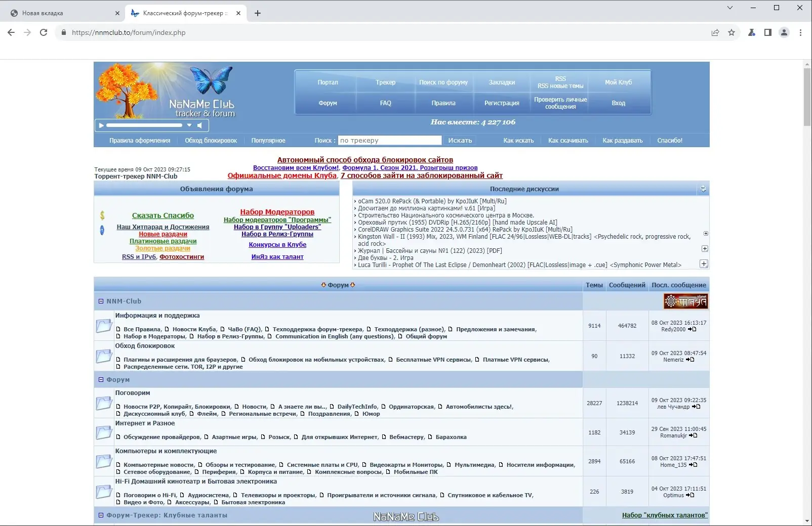The width and height of the screenshot is (812, 526).
Task: Click the audio player progress bar
Action: click(x=144, y=125)
